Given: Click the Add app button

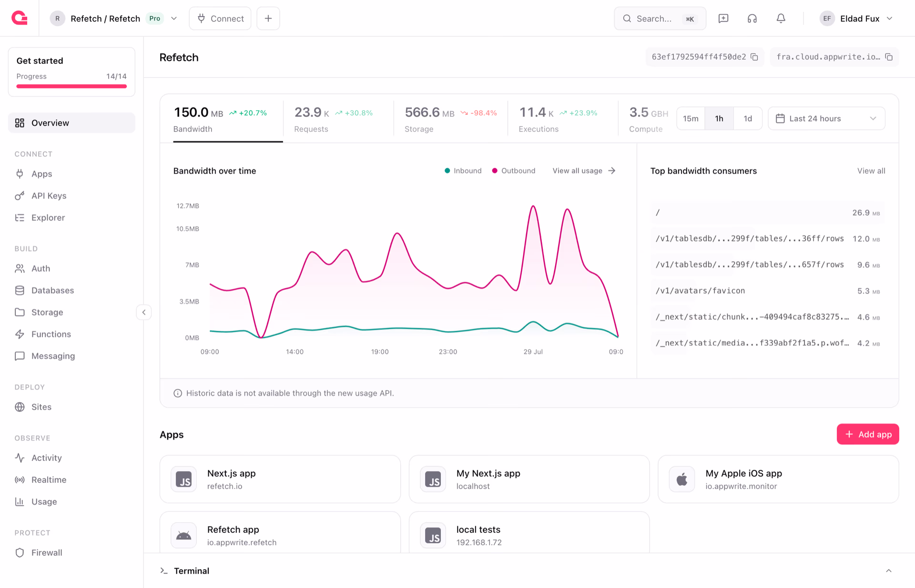Looking at the screenshot, I should (x=868, y=434).
